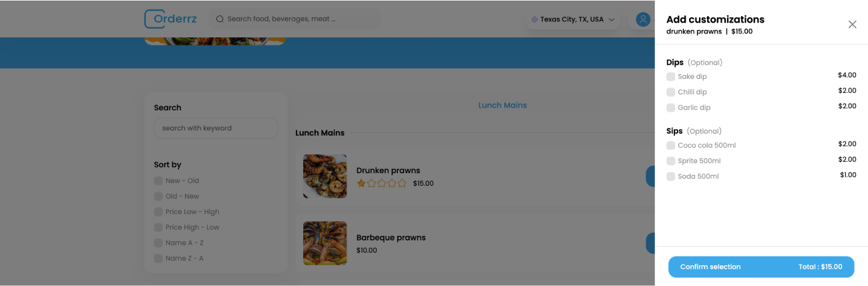The height and width of the screenshot is (286, 868).
Task: Open the user profile avatar icon
Action: 643,19
